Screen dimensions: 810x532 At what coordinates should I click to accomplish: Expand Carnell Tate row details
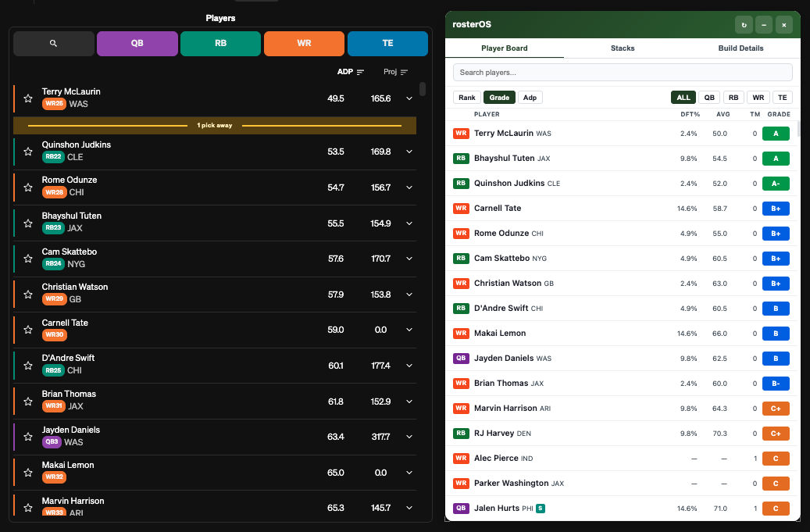[x=409, y=330]
